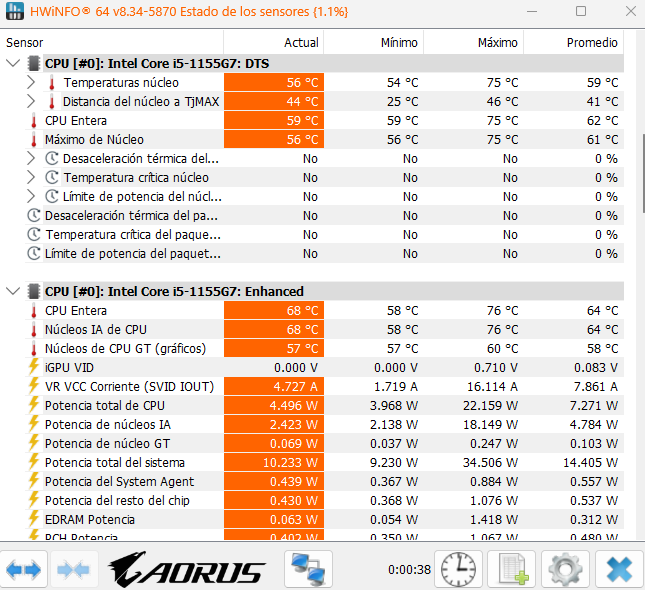The height and width of the screenshot is (590, 645).
Task: Click the Sensor column header
Action: (111, 42)
